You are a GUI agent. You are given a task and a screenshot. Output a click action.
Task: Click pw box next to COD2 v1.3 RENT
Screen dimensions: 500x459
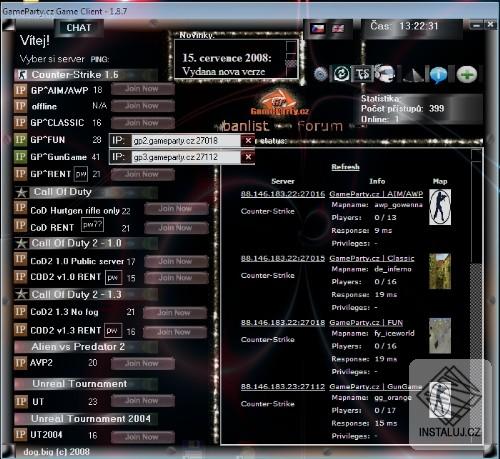tap(113, 330)
